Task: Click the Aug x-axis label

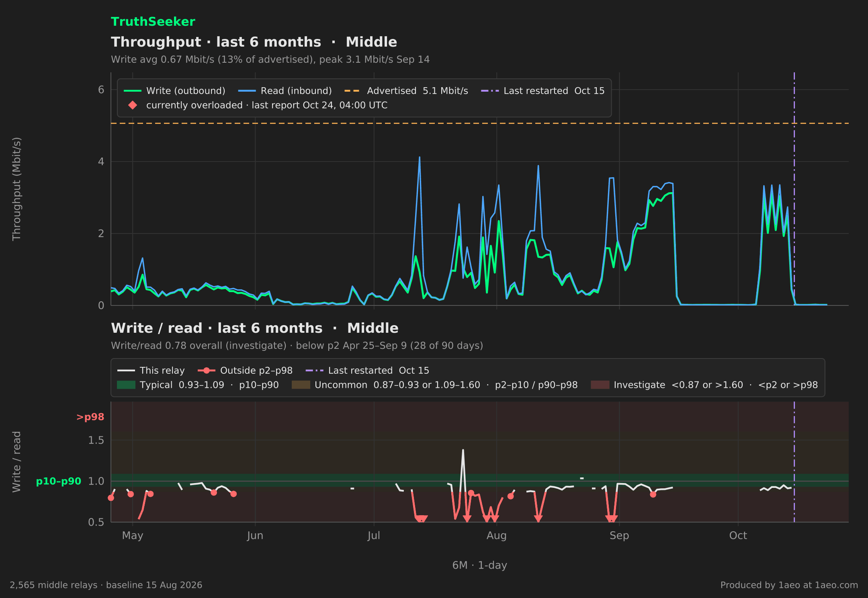Action: pos(497,536)
